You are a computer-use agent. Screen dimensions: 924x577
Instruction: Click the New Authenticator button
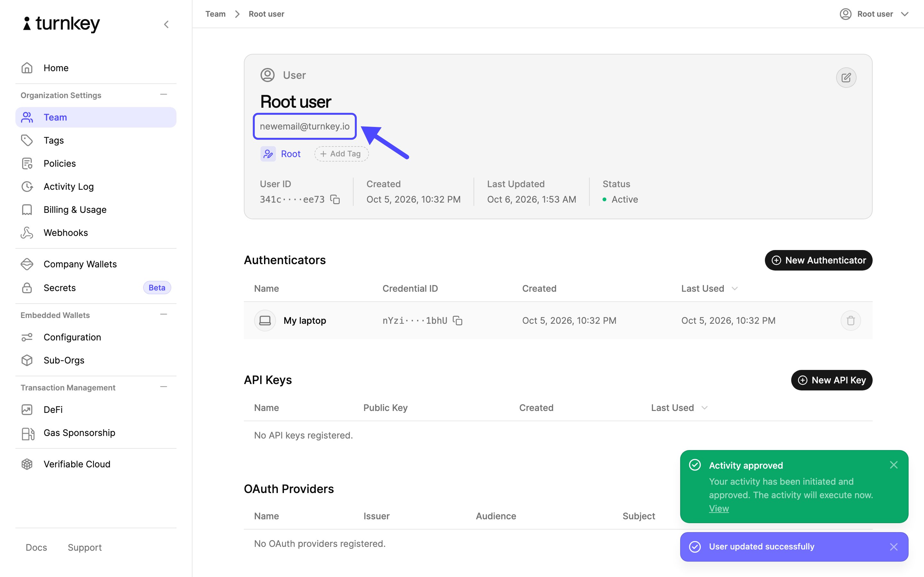tap(818, 260)
